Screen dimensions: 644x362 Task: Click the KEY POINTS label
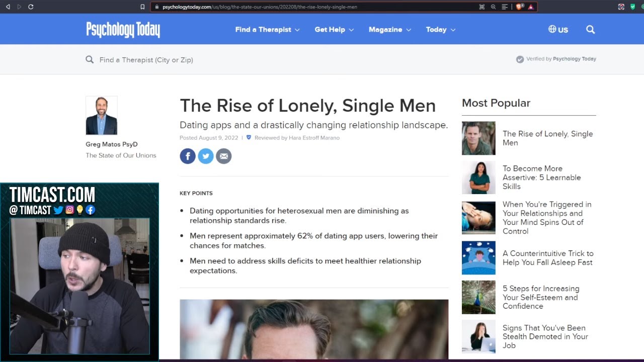click(196, 193)
